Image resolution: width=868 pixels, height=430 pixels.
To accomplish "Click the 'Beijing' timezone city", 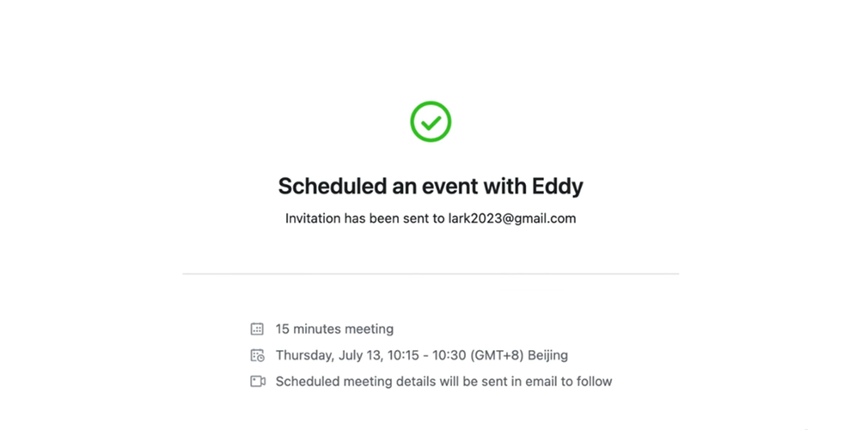I will point(548,355).
